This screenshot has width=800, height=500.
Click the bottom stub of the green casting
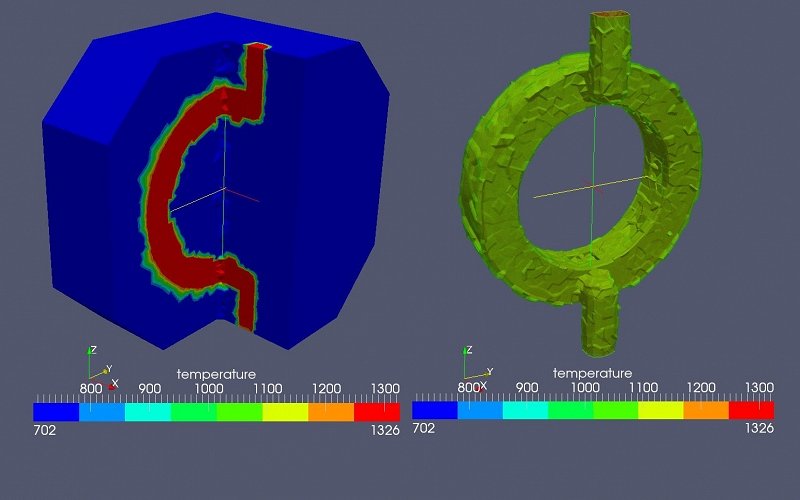598,322
